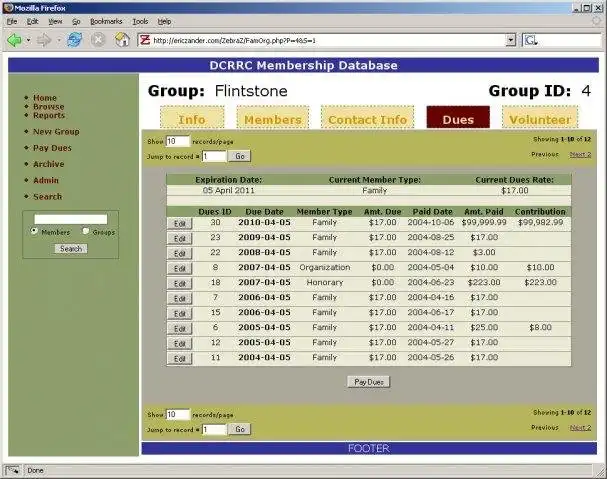This screenshot has height=479, width=607.
Task: Click the Stop loading icon
Action: [98, 40]
